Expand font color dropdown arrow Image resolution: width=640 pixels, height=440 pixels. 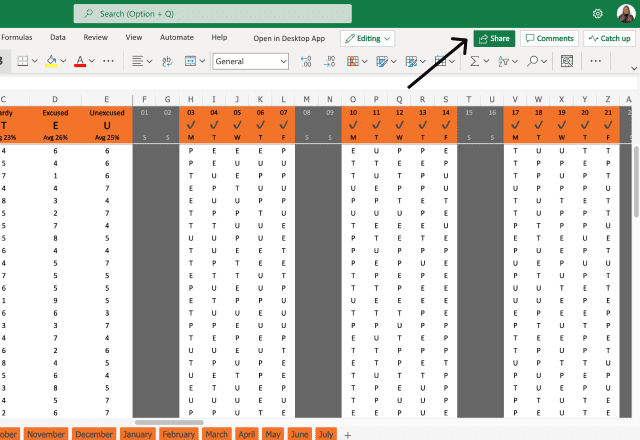[x=92, y=61]
